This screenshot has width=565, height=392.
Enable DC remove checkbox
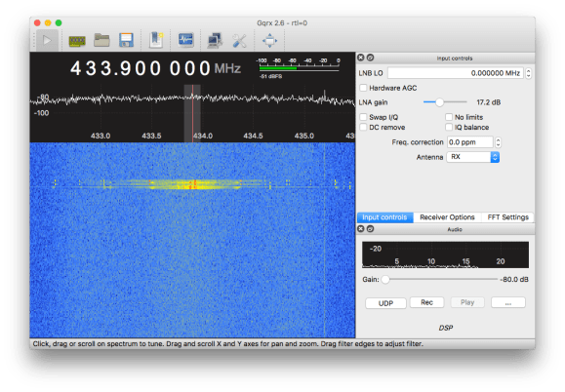363,127
